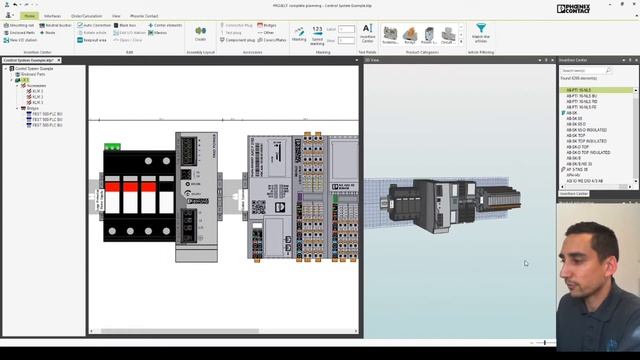Click the Step input field

pyautogui.click(x=346, y=40)
